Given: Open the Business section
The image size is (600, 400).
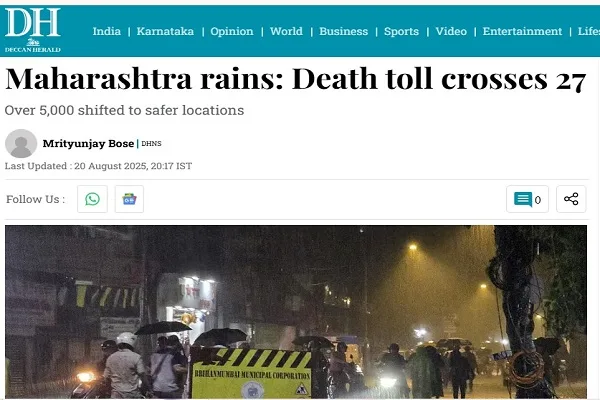Looking at the screenshot, I should coord(343,31).
